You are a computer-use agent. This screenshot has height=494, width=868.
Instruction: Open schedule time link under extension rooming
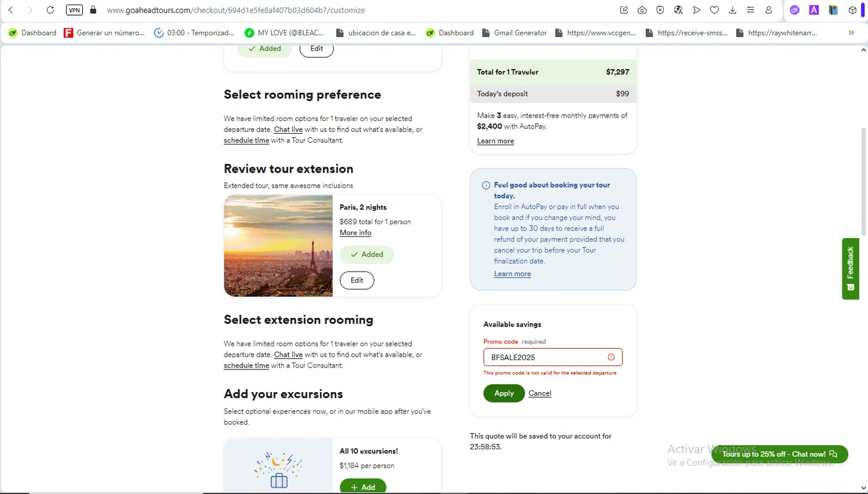point(247,366)
